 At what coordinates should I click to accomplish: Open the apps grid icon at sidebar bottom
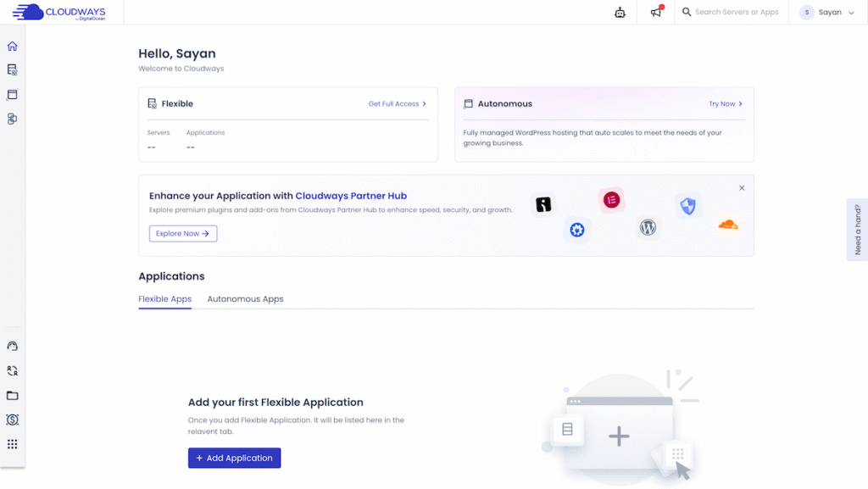coord(12,444)
